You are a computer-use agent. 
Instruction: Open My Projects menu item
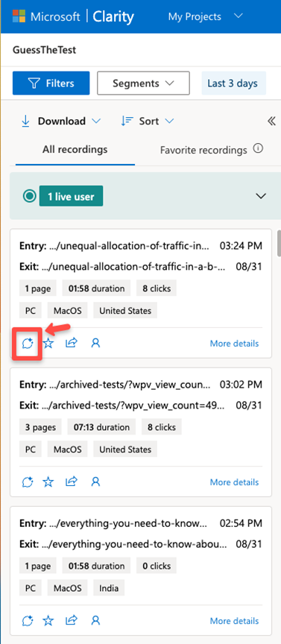pos(195,17)
